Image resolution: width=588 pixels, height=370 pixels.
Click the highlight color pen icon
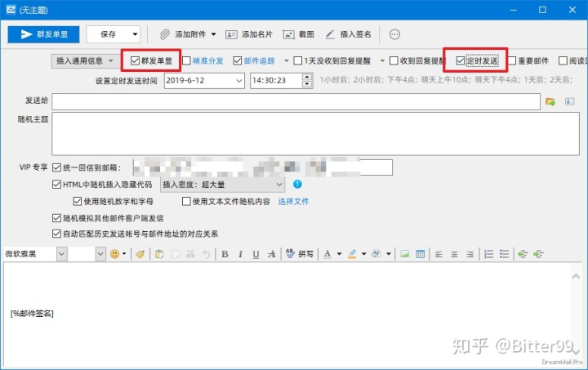tap(352, 254)
